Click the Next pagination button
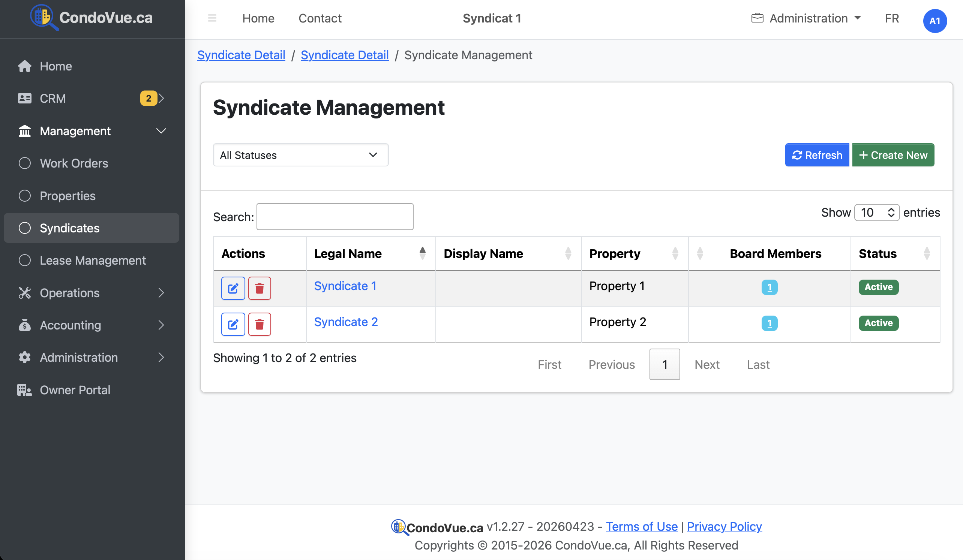963x560 pixels. (707, 364)
